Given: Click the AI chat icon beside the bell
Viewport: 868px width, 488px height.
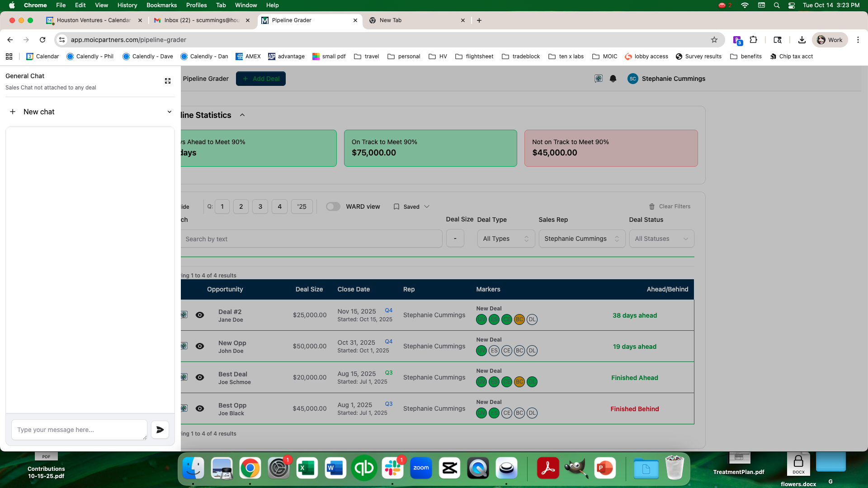Looking at the screenshot, I should 599,79.
